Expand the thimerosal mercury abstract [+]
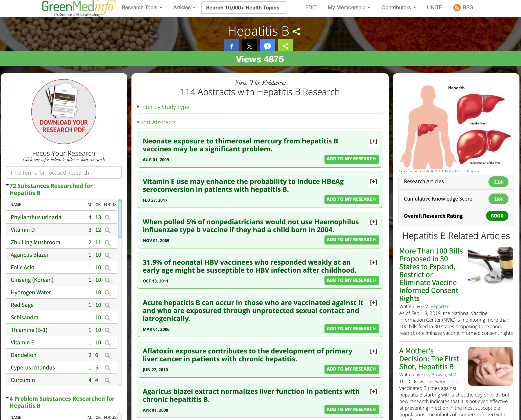Screen dimensions: 521x420 [373, 141]
